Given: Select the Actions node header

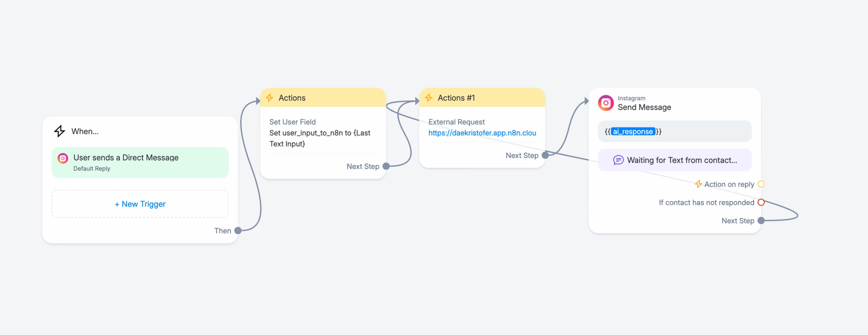Looking at the screenshot, I should tap(323, 98).
